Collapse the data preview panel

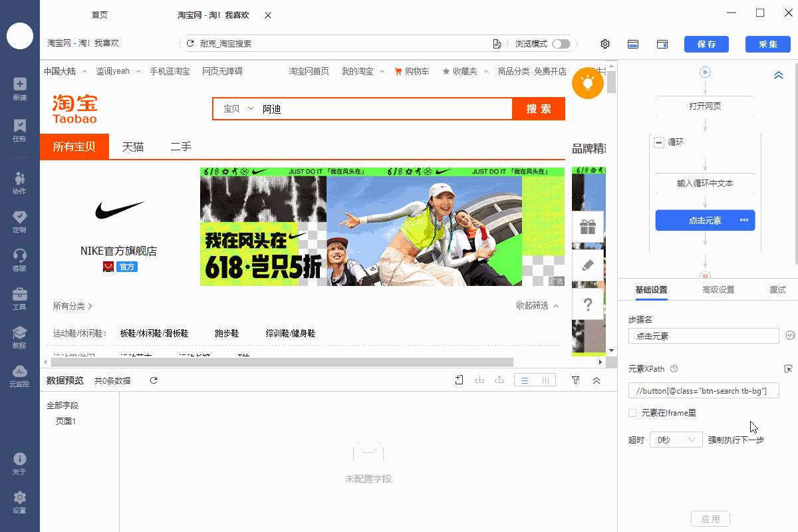597,380
